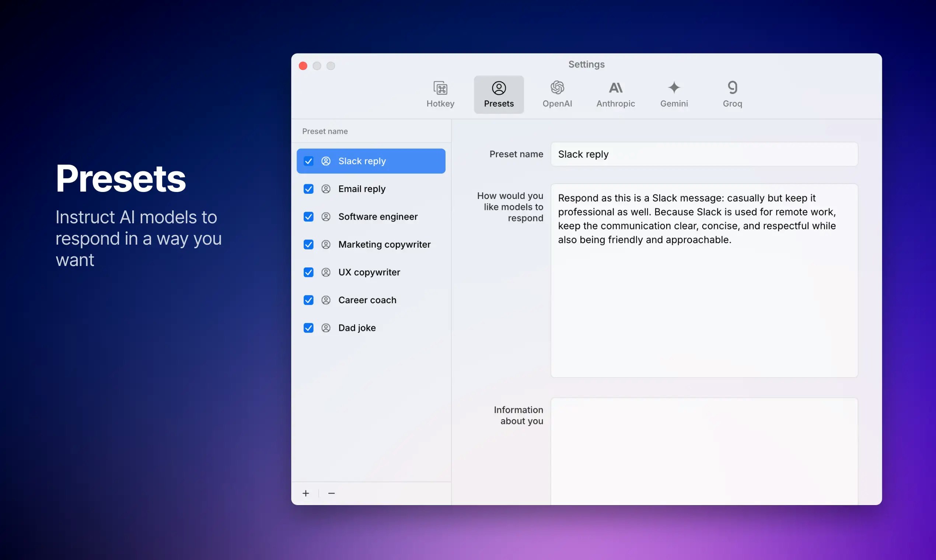Toggle the Marketing copywriter checkbox
936x560 pixels.
(308, 245)
